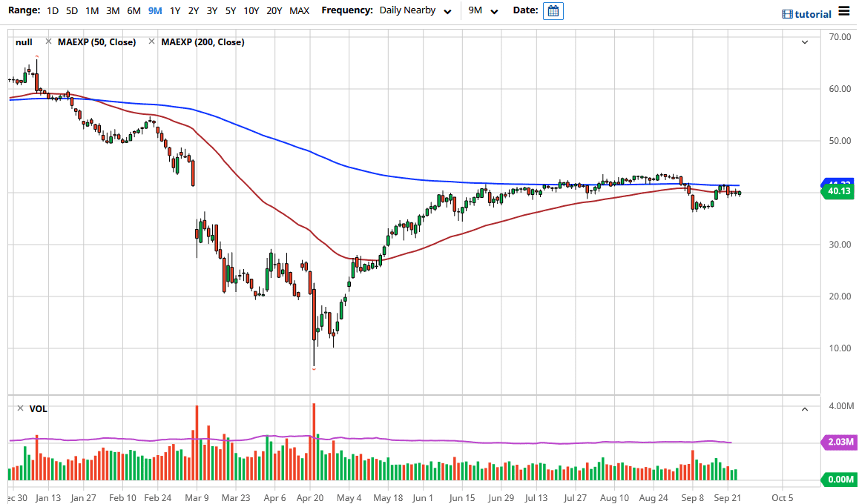Enable the 5D range view

coord(71,10)
